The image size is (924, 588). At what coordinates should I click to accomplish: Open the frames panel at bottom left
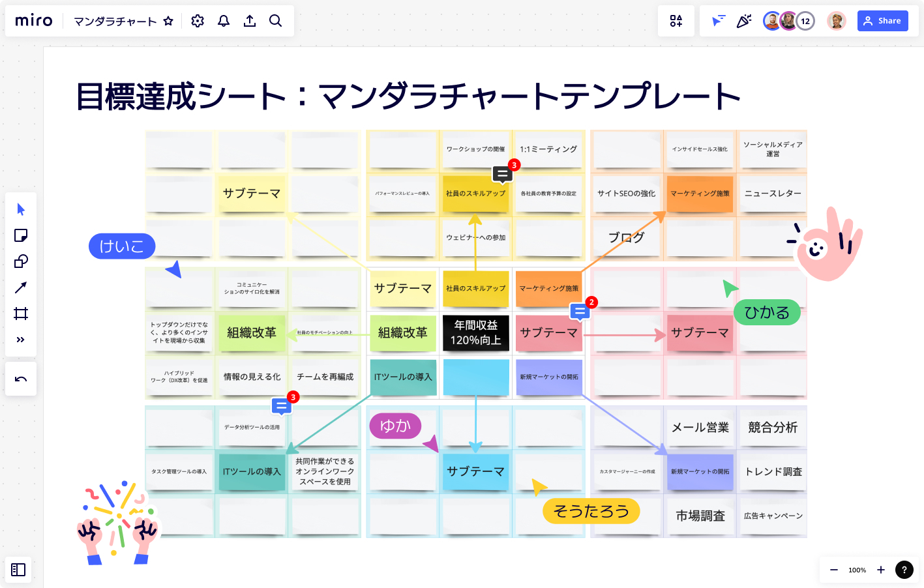click(x=18, y=570)
